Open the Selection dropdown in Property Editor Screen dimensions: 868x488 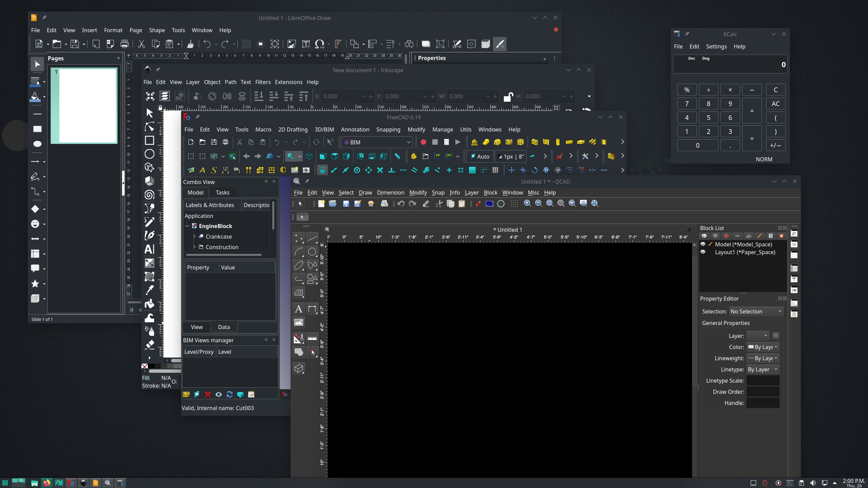[756, 311]
